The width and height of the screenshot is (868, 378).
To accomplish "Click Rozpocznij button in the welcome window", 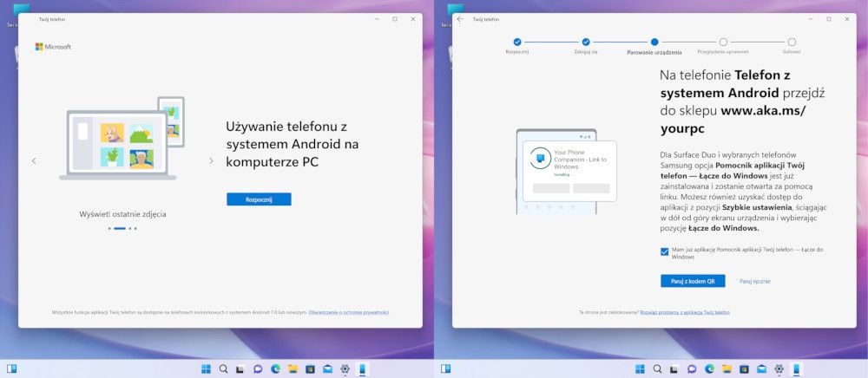I will tap(259, 199).
